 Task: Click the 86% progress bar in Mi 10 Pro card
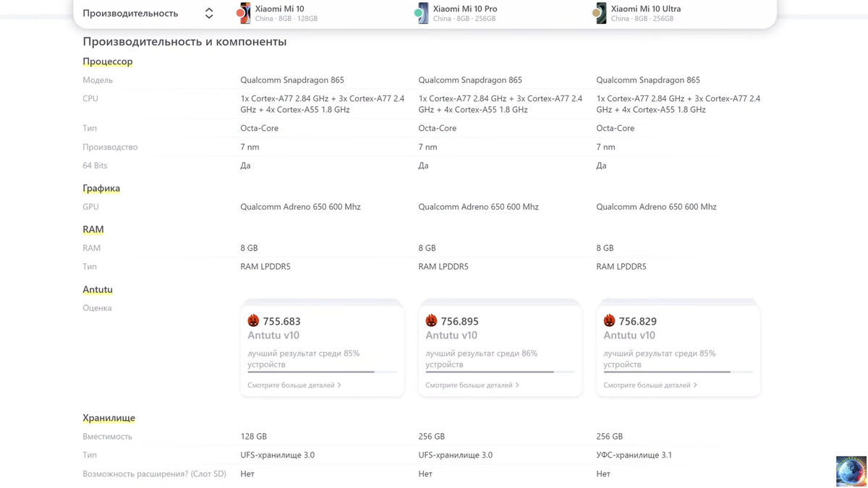500,372
